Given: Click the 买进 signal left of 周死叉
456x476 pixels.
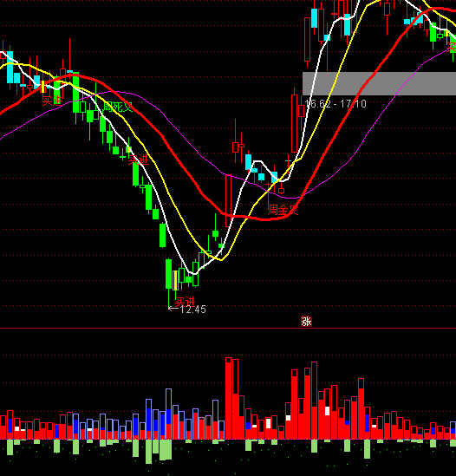Looking at the screenshot, I should point(52,101).
